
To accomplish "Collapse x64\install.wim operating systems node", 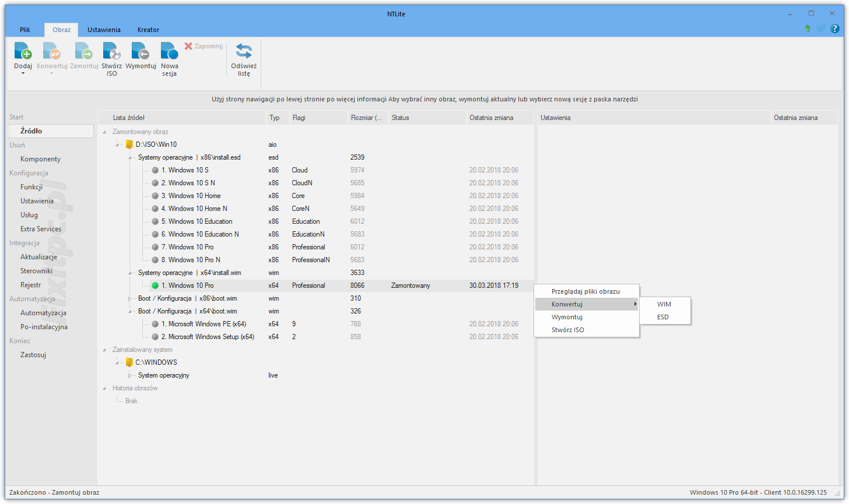I will coord(131,273).
